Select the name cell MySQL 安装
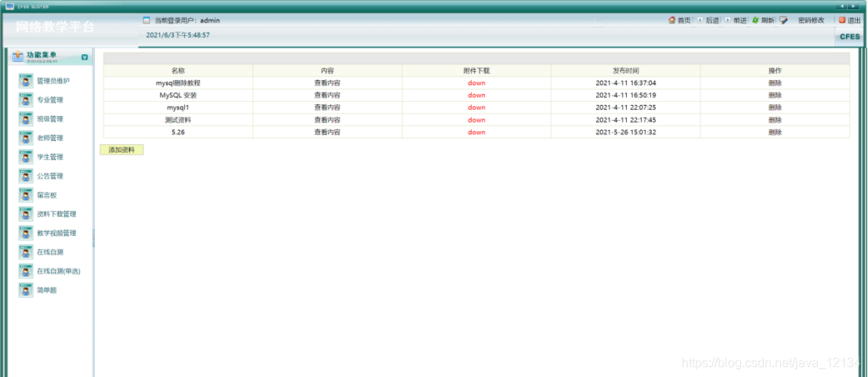868x377 pixels. coord(178,95)
